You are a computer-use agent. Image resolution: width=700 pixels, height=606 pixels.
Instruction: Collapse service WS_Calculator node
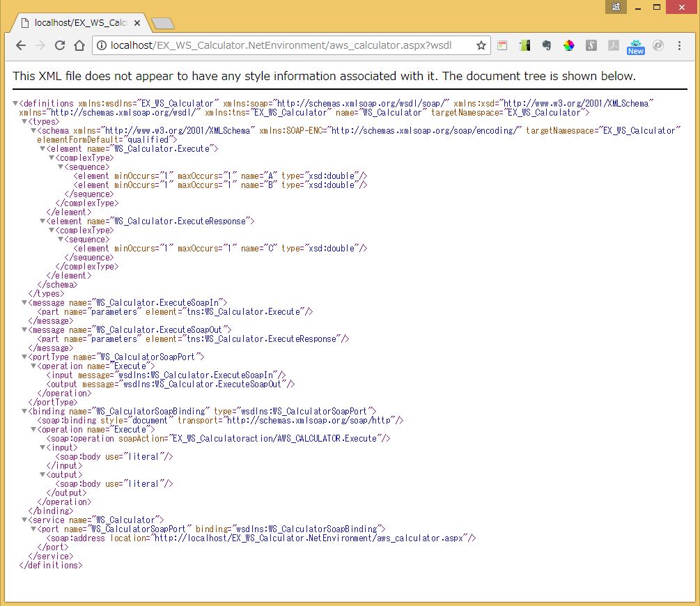pyautogui.click(x=24, y=520)
